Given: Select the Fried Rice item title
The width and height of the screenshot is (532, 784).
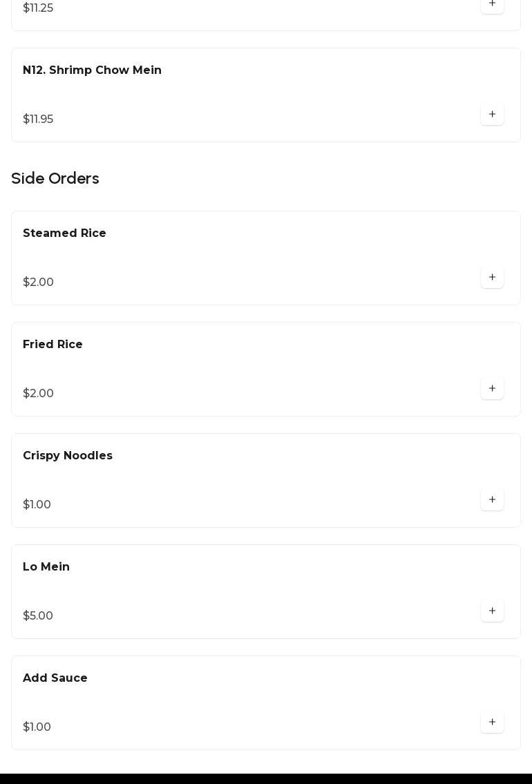Looking at the screenshot, I should pyautogui.click(x=53, y=345).
